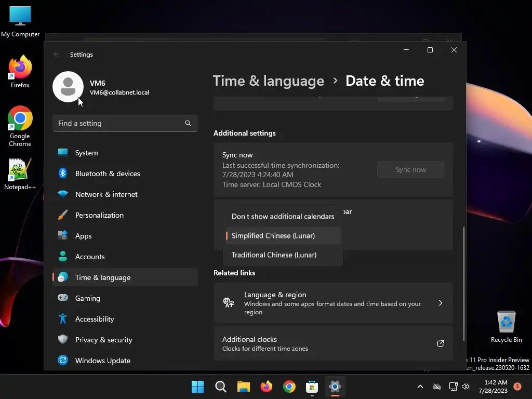
Task: Open System settings category
Action: pyautogui.click(x=125, y=153)
